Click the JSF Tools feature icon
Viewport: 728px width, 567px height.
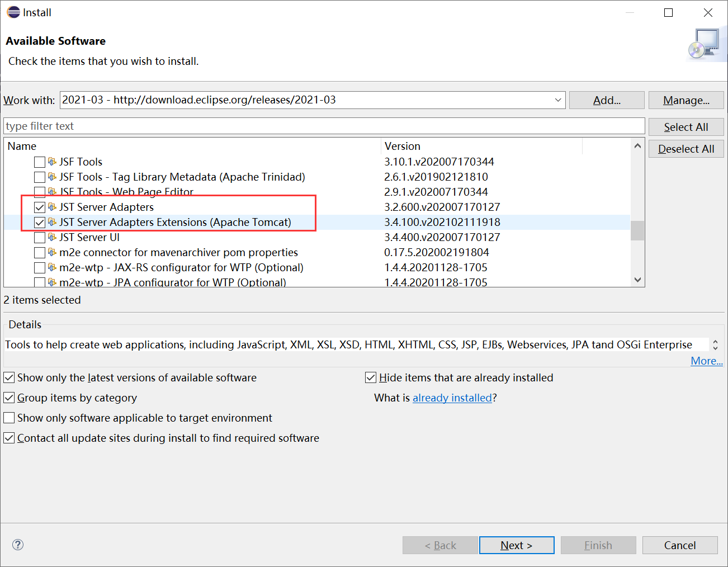(x=52, y=162)
